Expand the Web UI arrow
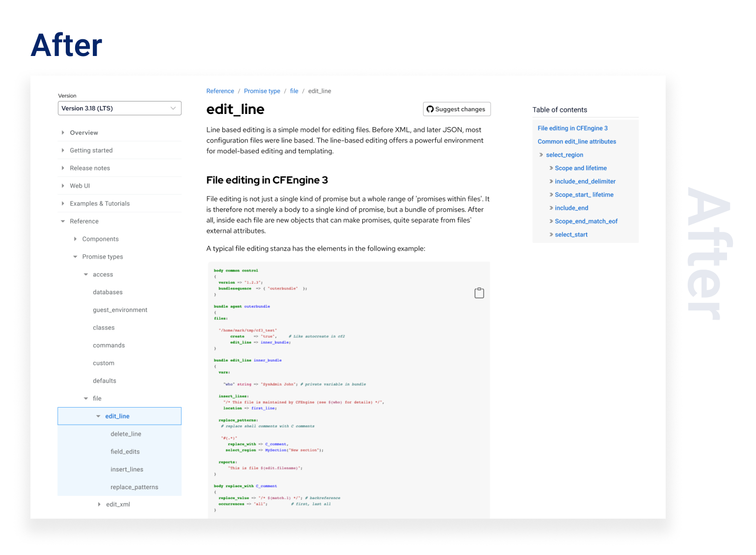756x555 pixels. pyautogui.click(x=63, y=186)
